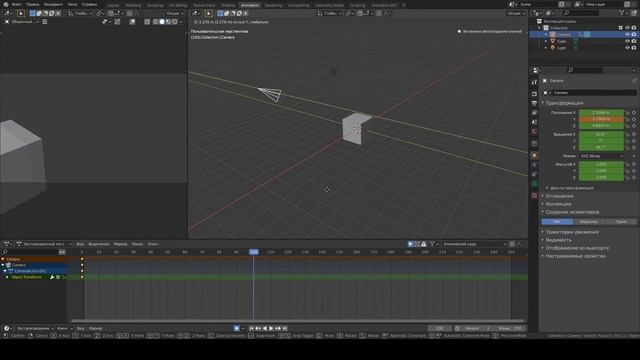
Task: Click the Position X value field
Action: pos(601,113)
